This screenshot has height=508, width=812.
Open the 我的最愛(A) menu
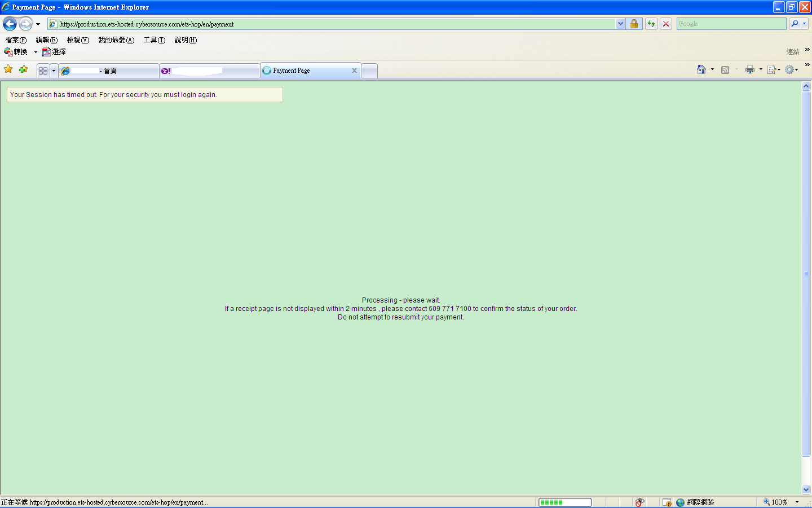116,40
